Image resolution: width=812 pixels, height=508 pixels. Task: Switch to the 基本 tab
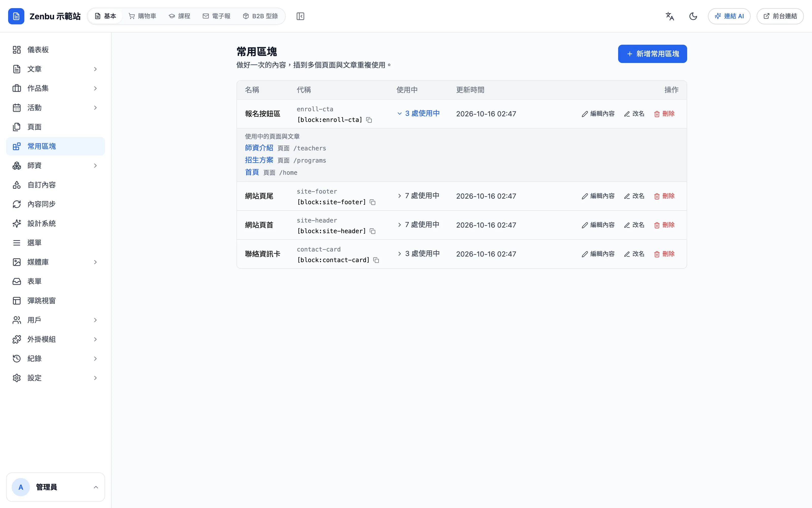(x=105, y=16)
